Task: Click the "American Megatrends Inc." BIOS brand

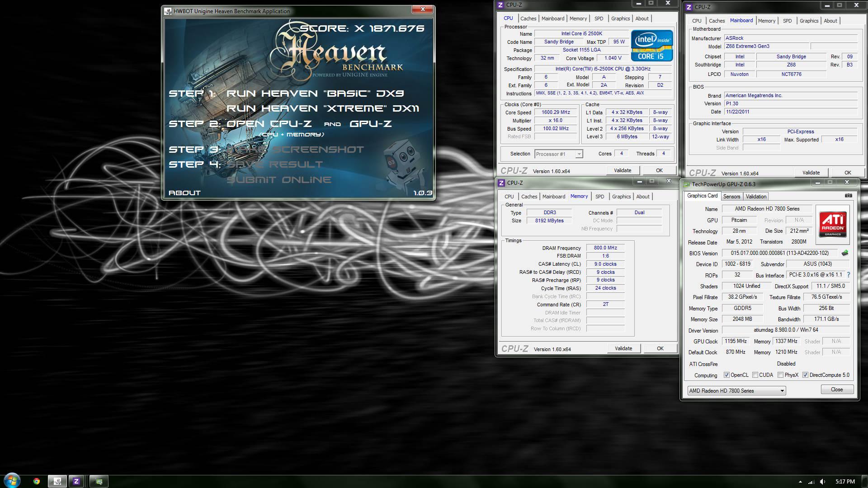Action: pos(791,95)
